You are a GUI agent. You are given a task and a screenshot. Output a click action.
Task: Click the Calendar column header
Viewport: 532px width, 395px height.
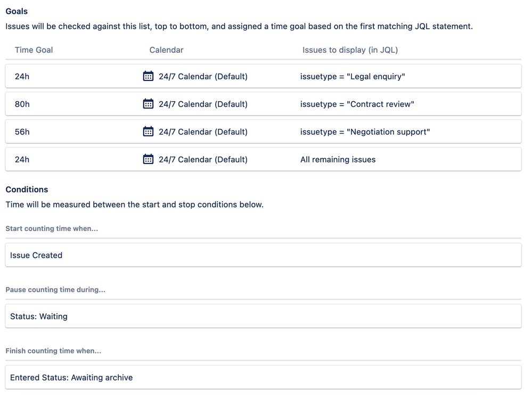166,50
